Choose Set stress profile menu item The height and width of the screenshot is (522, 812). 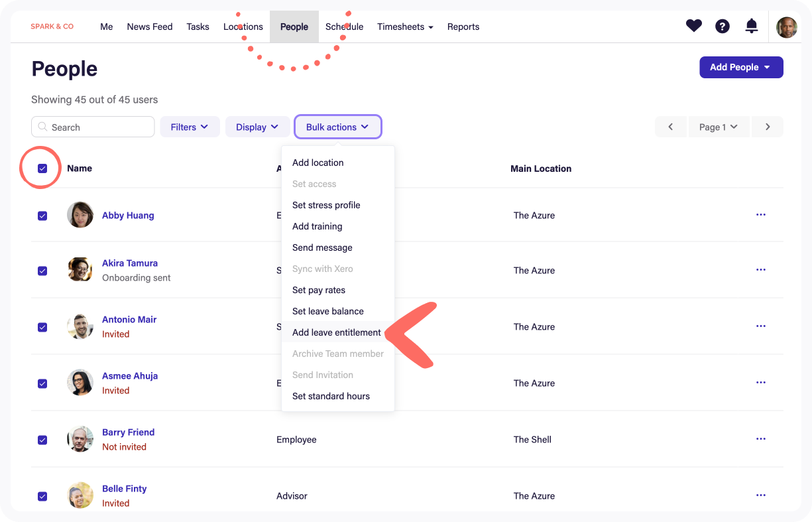coord(338,205)
